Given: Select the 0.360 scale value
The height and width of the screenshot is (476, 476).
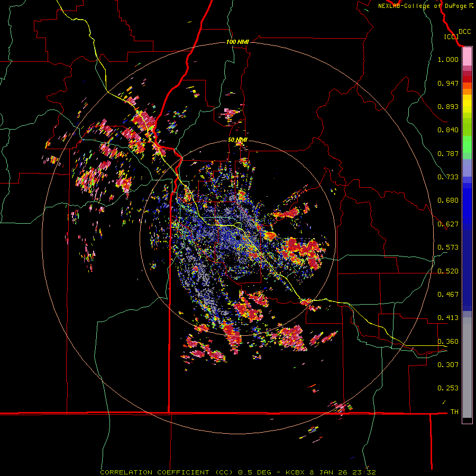Looking at the screenshot, I should click(x=448, y=342).
